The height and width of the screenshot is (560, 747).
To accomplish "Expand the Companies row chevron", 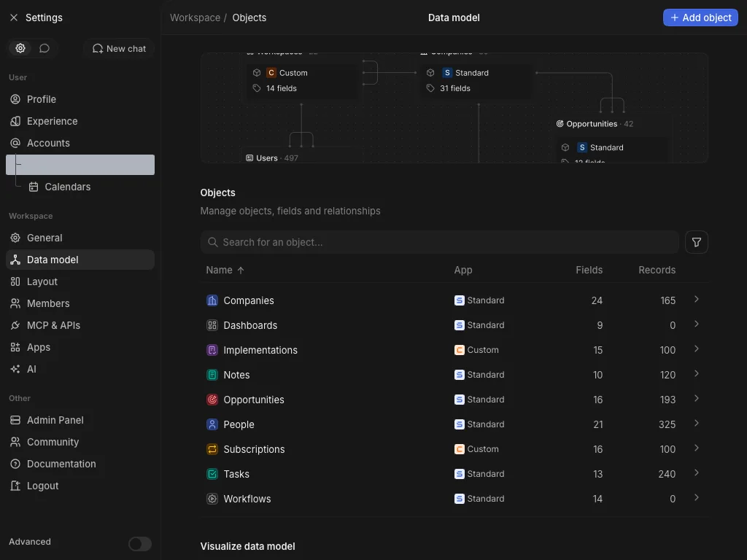I will tap(697, 299).
